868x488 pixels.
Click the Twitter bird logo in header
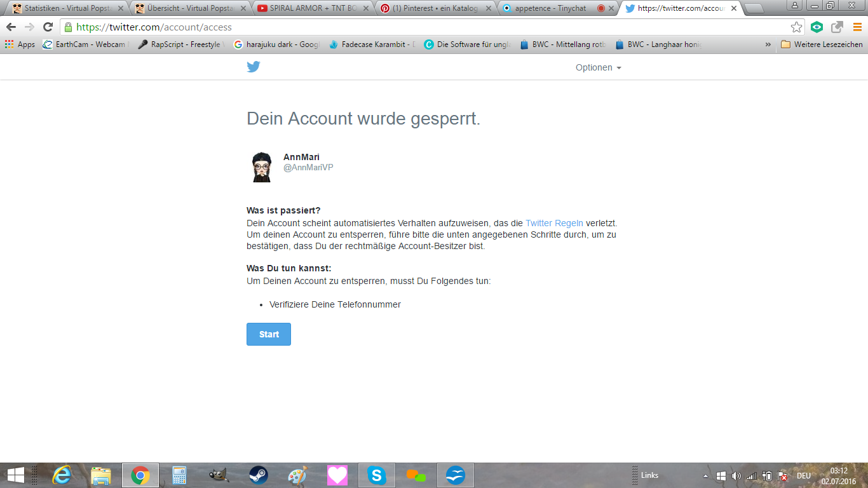point(254,67)
